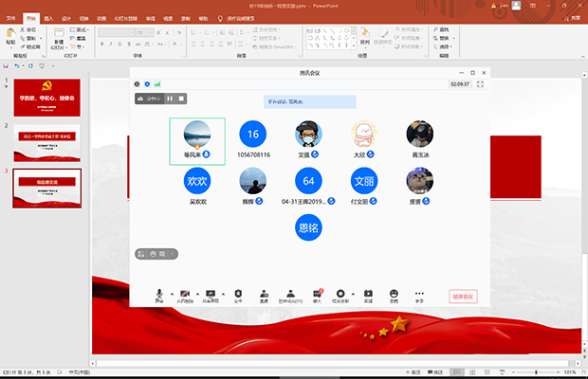588x379 pixels.
Task: Click the red end meeting button
Action: pos(463,297)
